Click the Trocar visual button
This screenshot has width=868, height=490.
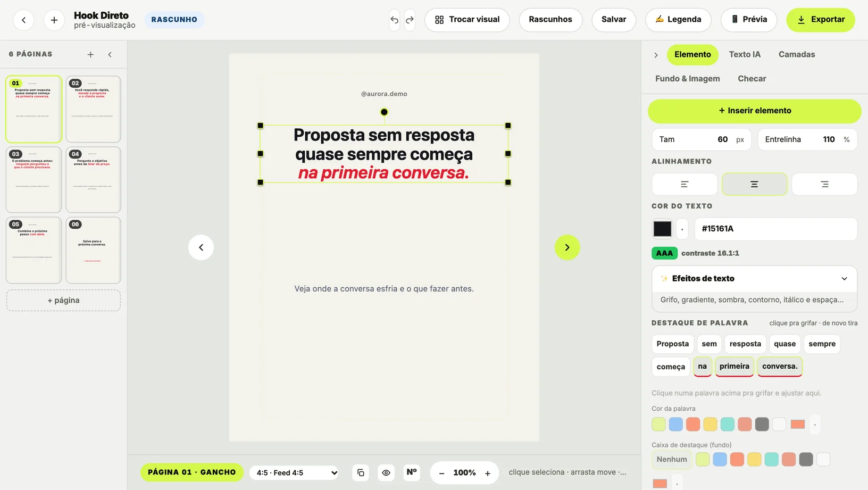pos(467,20)
